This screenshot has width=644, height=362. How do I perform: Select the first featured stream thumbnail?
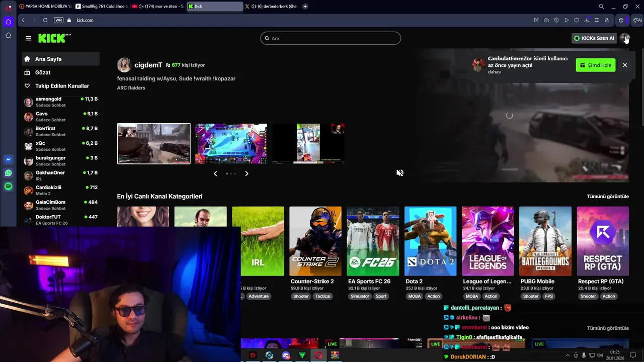tap(154, 144)
